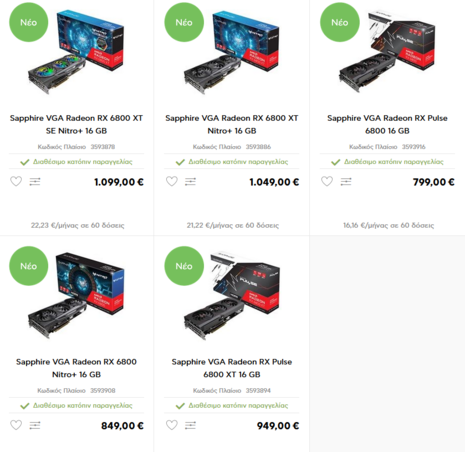
Task: Heart the RX Pulse 6800 16 GB card
Action: [x=327, y=181]
